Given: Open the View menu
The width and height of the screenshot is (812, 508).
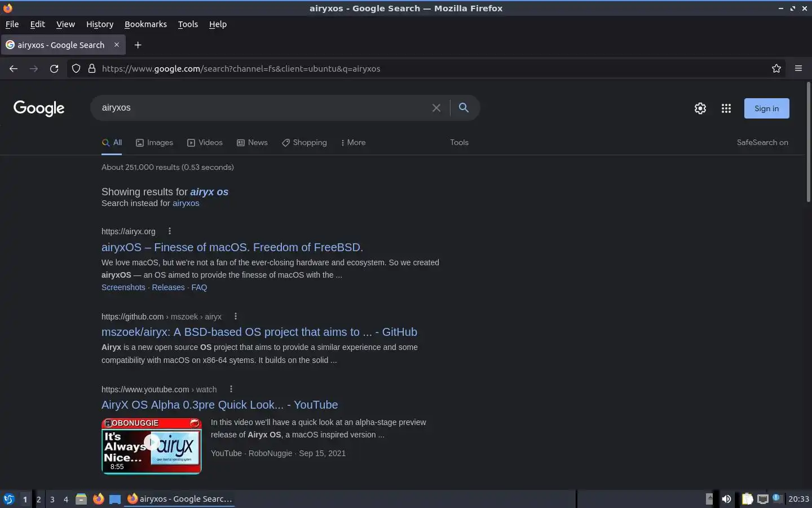Looking at the screenshot, I should point(65,24).
